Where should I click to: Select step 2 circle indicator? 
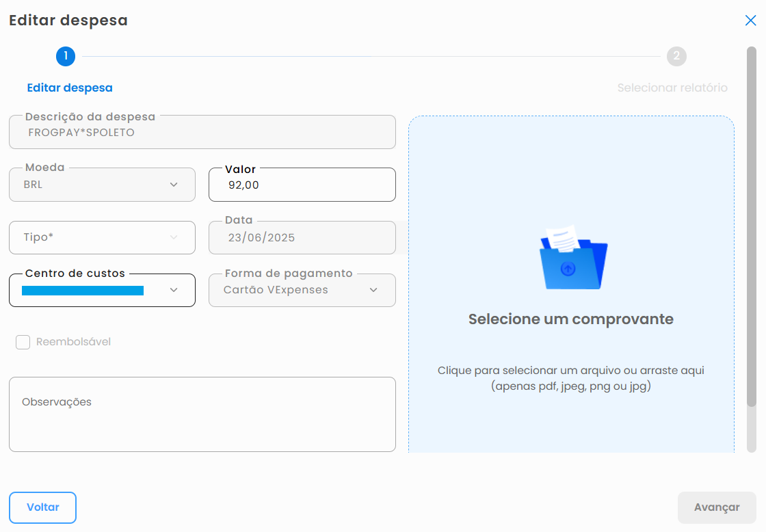676,56
